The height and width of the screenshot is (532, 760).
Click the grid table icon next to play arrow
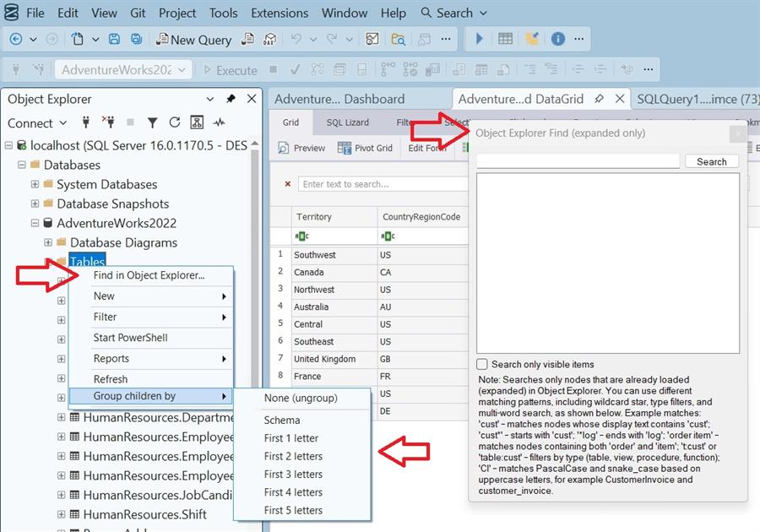click(505, 39)
